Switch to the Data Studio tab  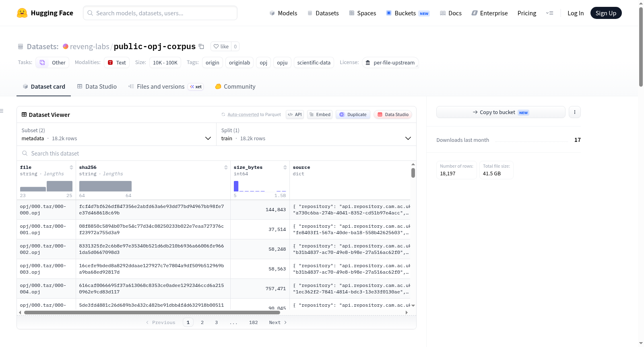[97, 86]
